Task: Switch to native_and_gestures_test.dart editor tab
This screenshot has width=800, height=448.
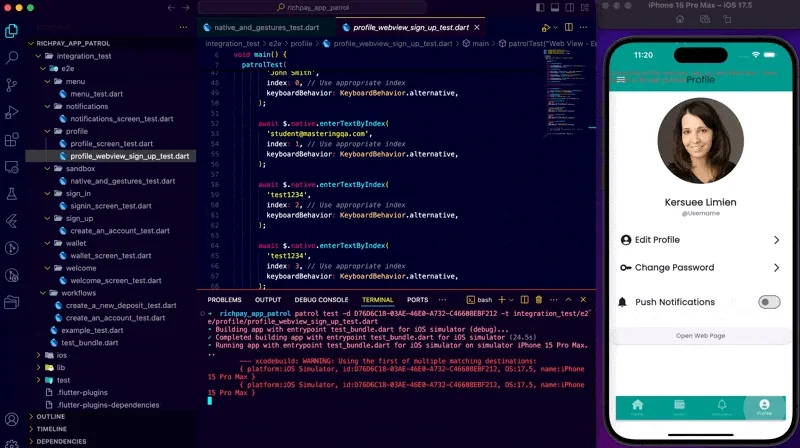Action: [x=260, y=27]
